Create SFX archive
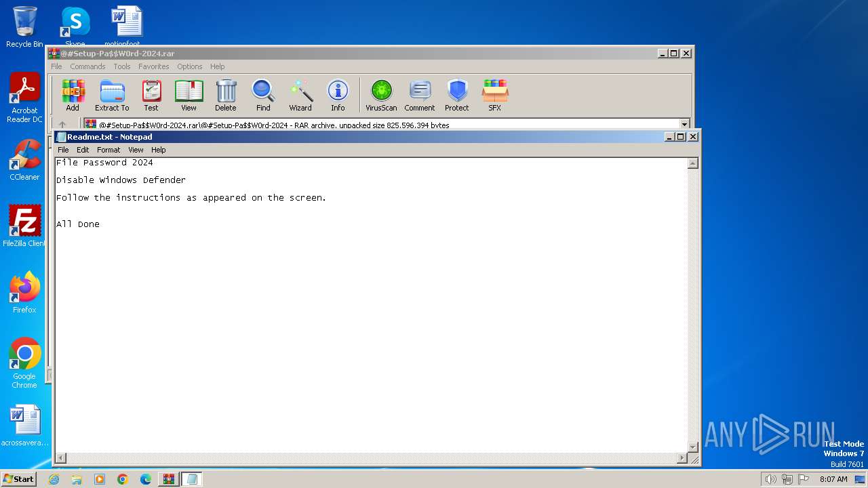868x488 pixels. (495, 96)
